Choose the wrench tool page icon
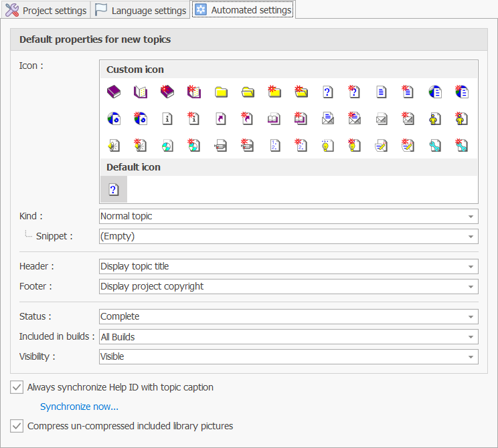This screenshot has width=498, height=448. click(x=434, y=144)
